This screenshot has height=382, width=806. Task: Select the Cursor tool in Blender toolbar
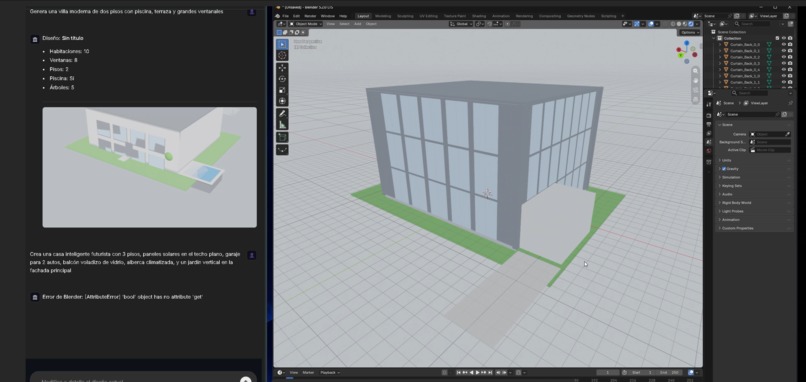282,56
